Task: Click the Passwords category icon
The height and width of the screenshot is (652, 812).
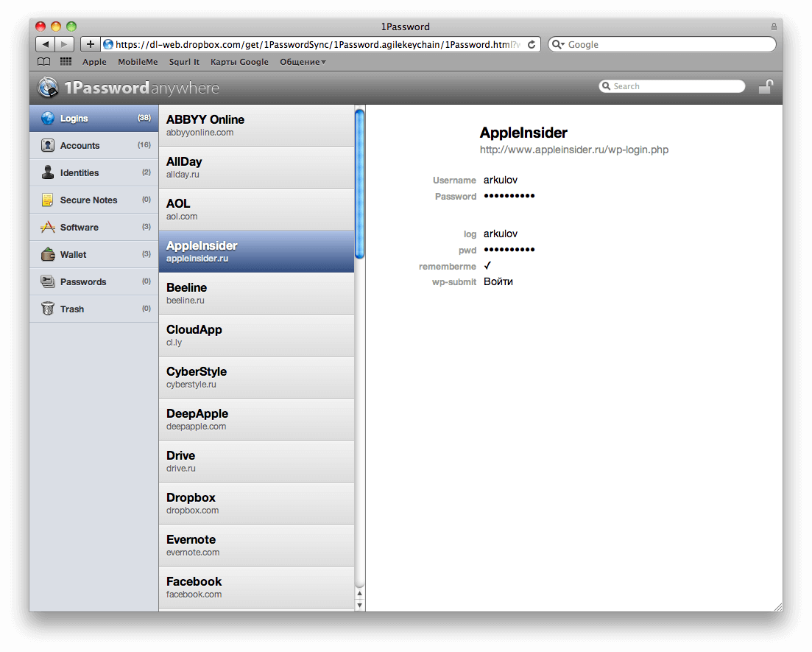Action: tap(48, 281)
